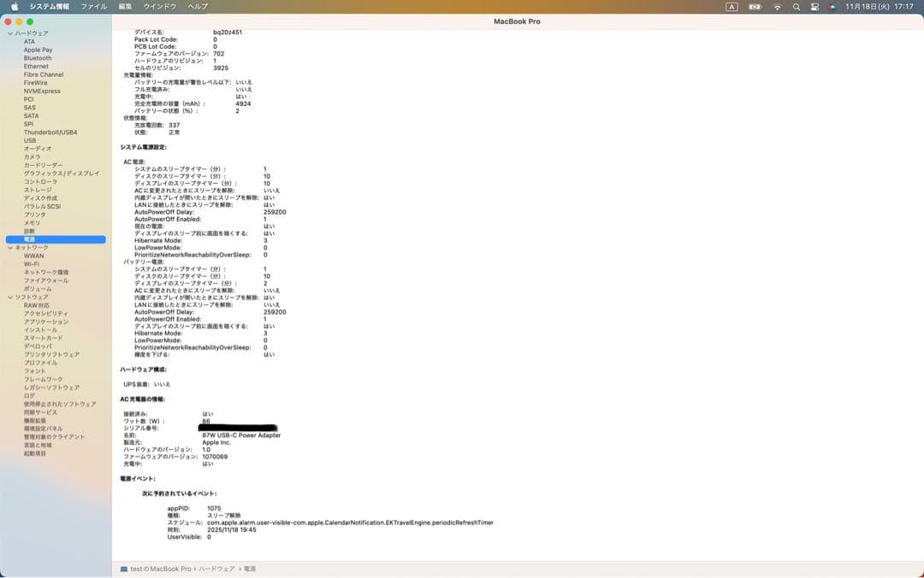Open the Control Center icon
The width and height of the screenshot is (924, 578).
click(814, 7)
